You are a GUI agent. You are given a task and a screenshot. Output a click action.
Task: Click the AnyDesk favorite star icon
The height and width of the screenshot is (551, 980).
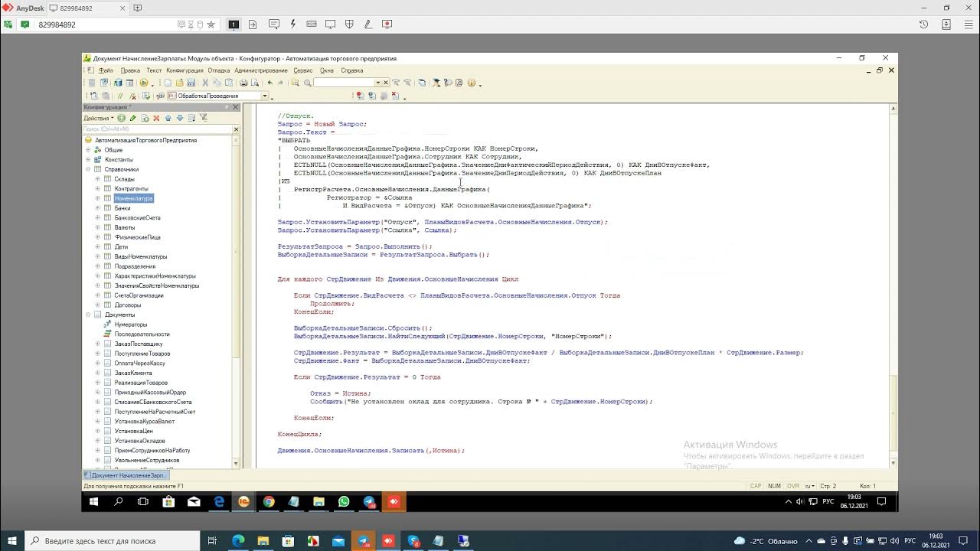(x=211, y=24)
